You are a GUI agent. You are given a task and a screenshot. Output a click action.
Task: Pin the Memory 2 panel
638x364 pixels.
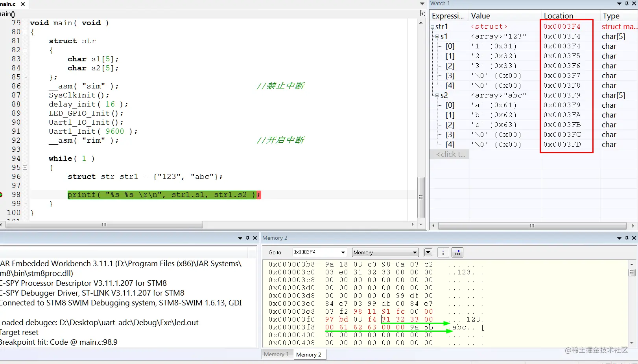tap(627, 238)
